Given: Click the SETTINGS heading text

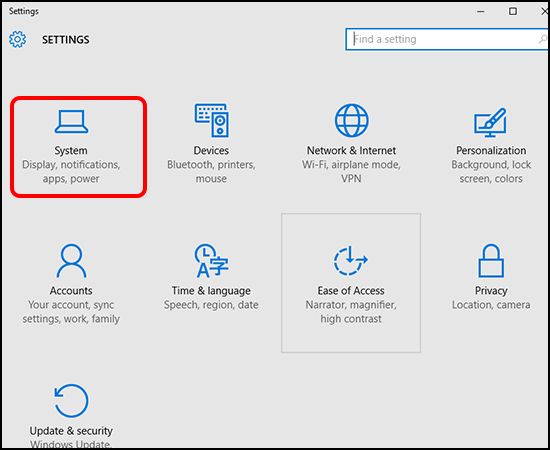Looking at the screenshot, I should click(x=66, y=40).
